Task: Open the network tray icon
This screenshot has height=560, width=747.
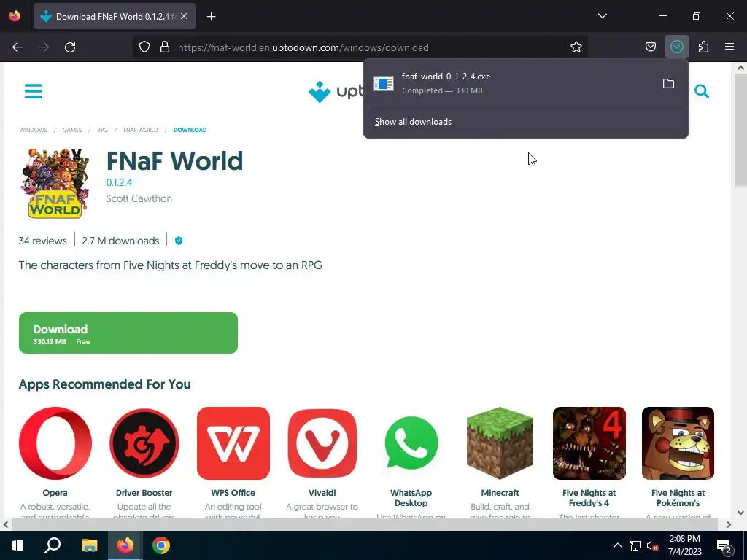Action: [x=635, y=545]
